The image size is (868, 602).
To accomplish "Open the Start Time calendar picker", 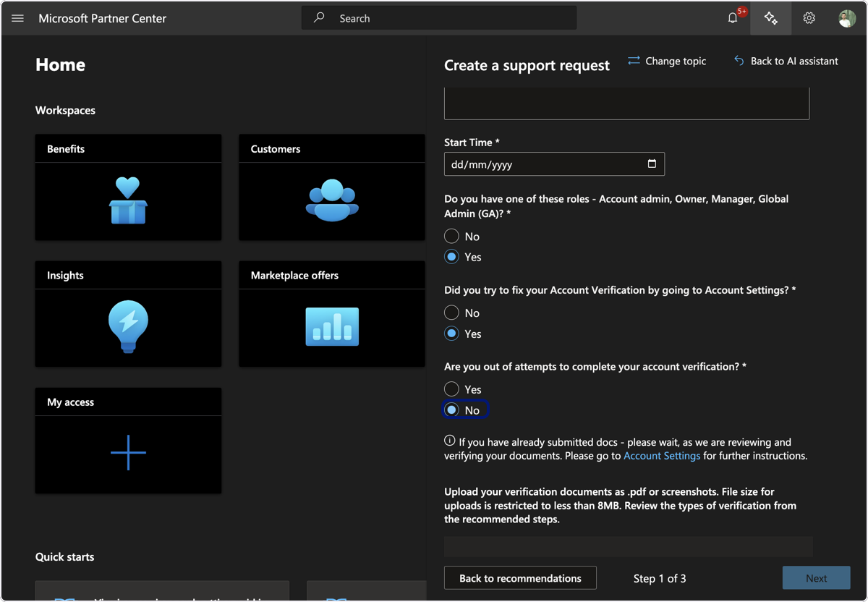I will pyautogui.click(x=652, y=164).
